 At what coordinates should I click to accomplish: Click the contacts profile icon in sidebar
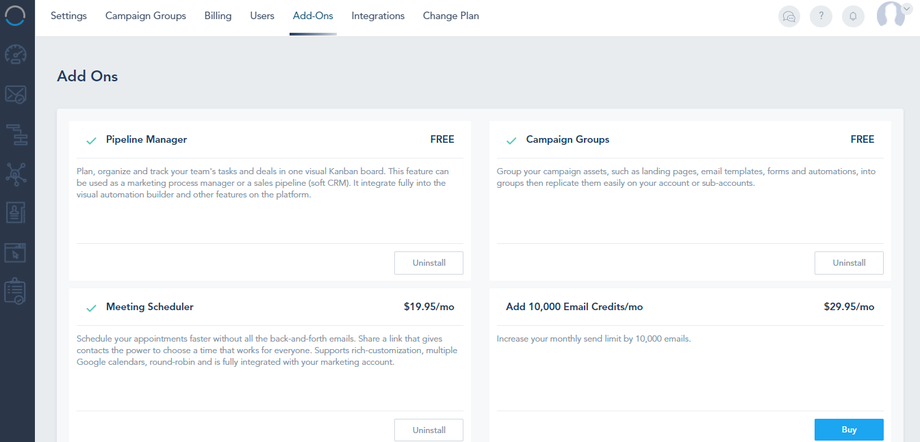coord(17,212)
